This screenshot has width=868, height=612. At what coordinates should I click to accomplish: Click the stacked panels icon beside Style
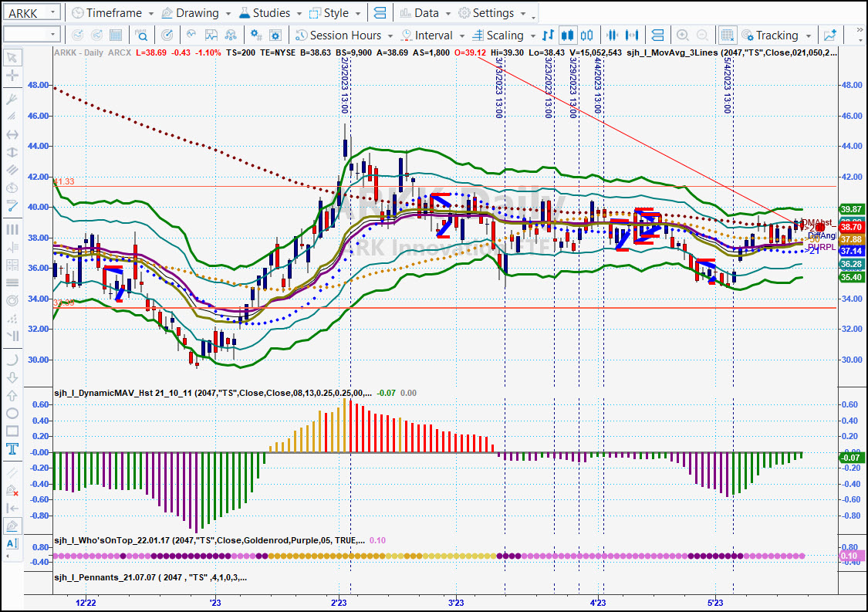pos(380,13)
